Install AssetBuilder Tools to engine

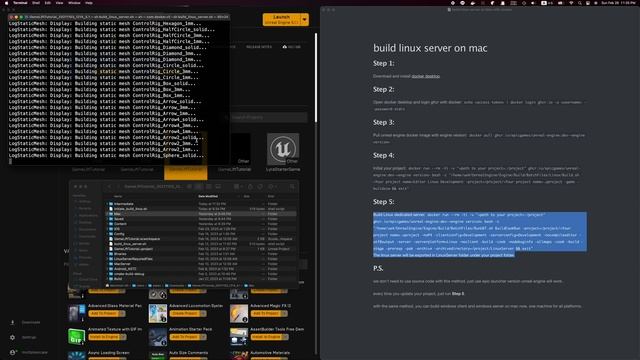(266, 337)
